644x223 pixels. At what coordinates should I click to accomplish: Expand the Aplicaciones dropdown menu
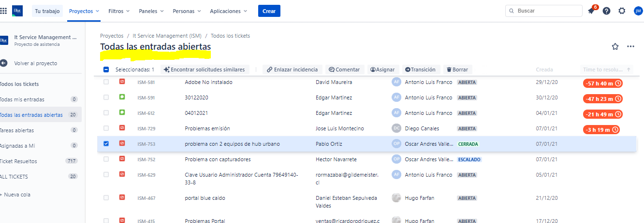pos(229,11)
